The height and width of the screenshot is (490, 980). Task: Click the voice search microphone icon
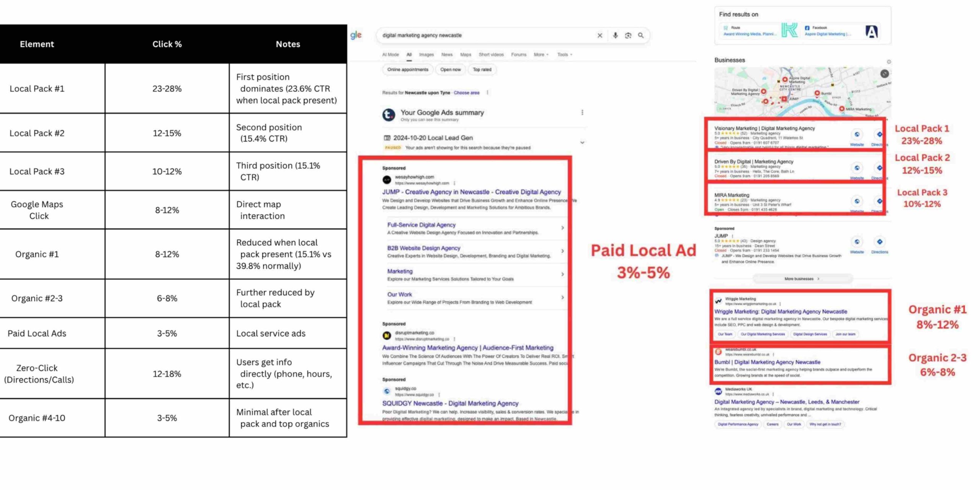615,36
